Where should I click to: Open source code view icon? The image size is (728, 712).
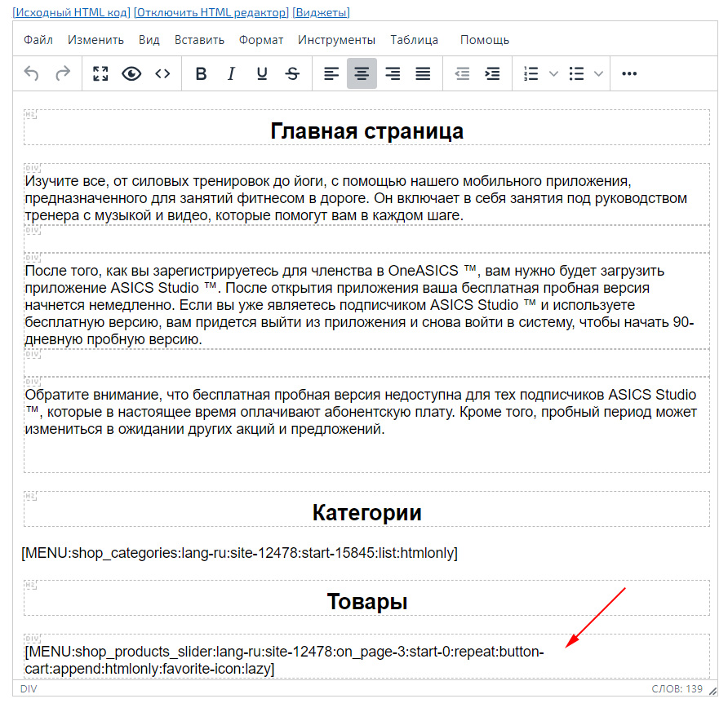162,74
